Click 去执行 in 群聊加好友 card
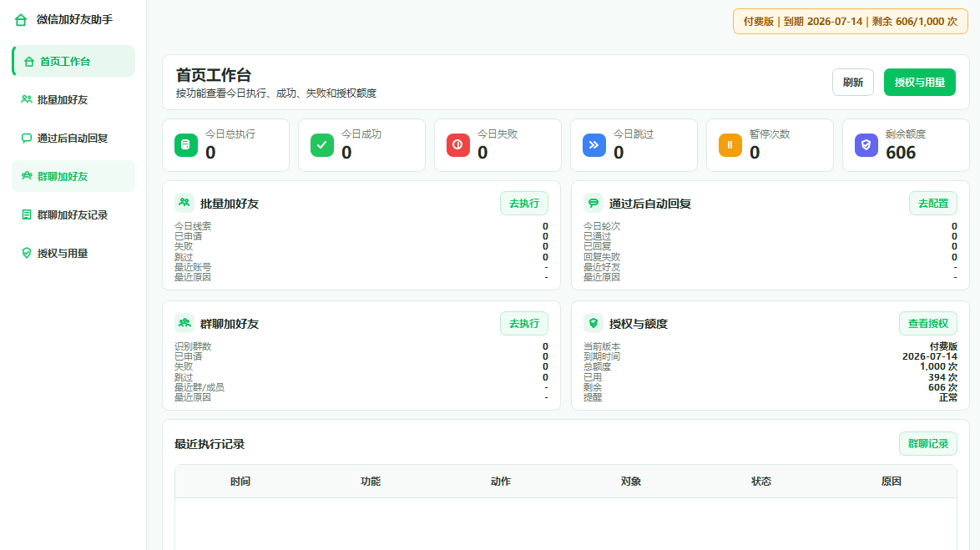Image resolution: width=980 pixels, height=550 pixels. [x=523, y=323]
